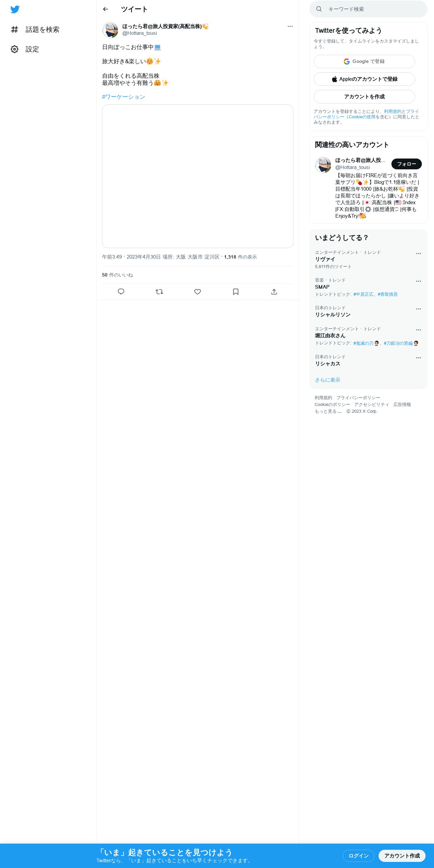Open the #ワーケーション hashtag
The image size is (434, 868).
point(124,97)
